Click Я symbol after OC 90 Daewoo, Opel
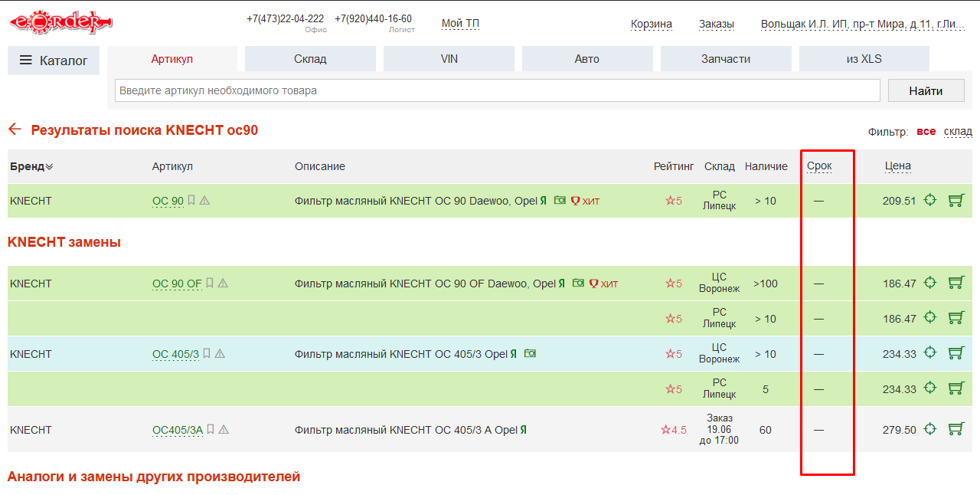980x495 pixels. click(x=543, y=201)
